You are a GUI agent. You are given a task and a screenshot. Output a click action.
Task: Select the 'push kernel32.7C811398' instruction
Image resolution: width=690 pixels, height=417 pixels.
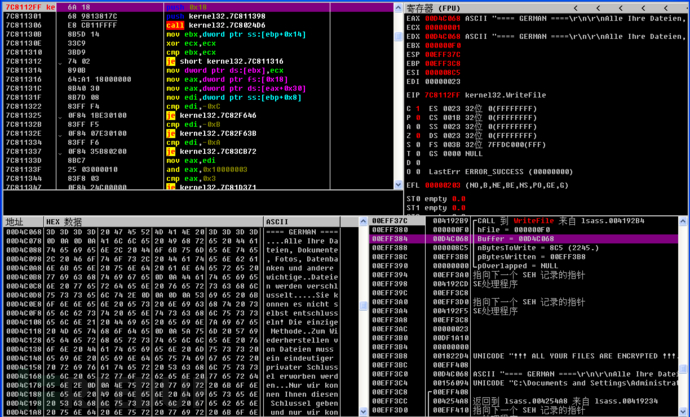pos(216,16)
